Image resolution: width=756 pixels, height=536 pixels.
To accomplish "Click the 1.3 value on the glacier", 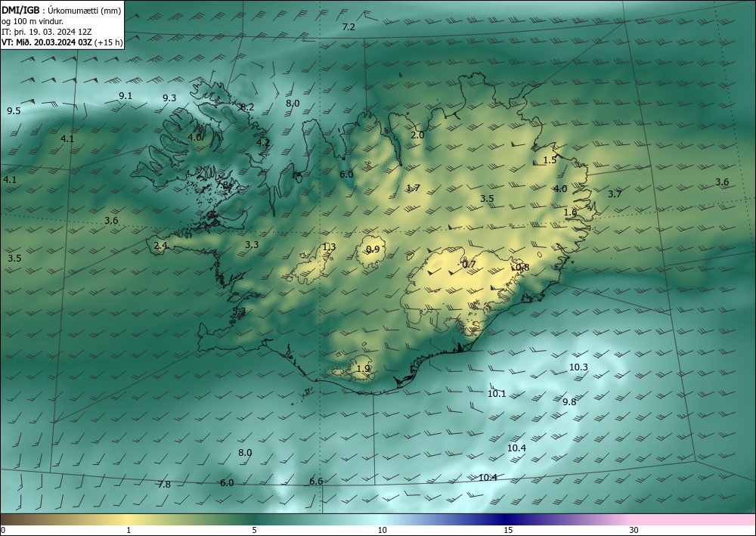I will (x=330, y=246).
